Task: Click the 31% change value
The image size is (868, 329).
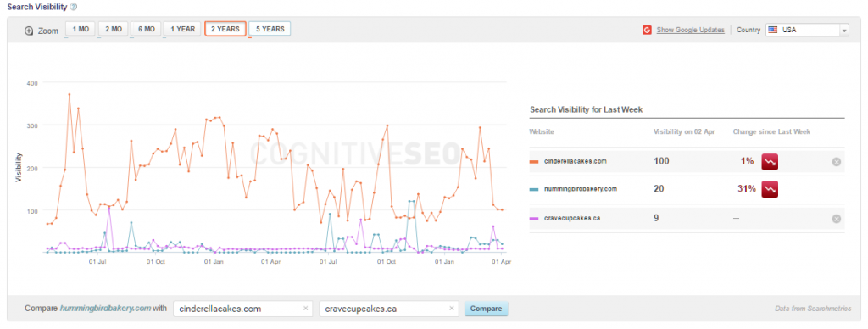Action: [x=746, y=189]
